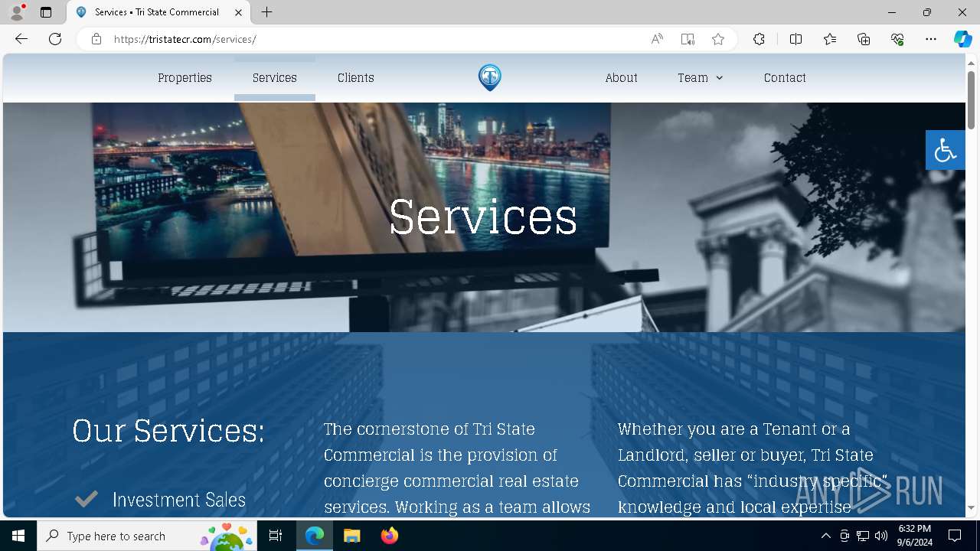Screen dimensions: 980x551
Task: Click the Our Services: heading
Action: pos(168,431)
